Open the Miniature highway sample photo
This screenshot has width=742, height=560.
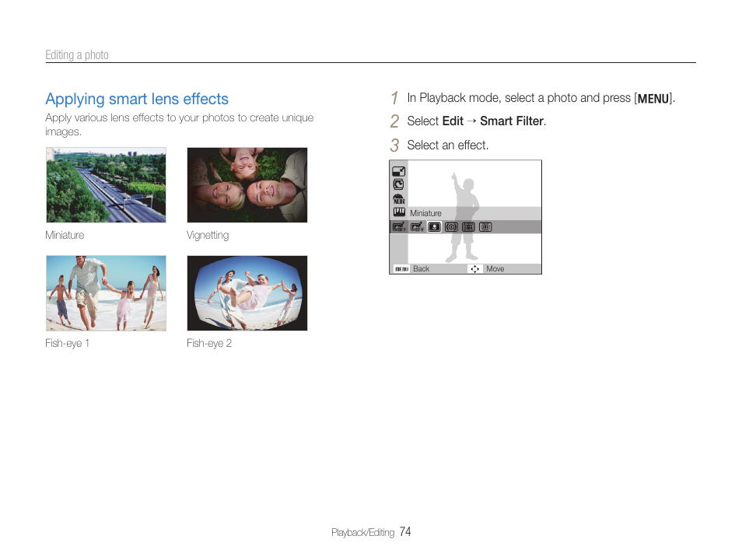click(x=106, y=185)
